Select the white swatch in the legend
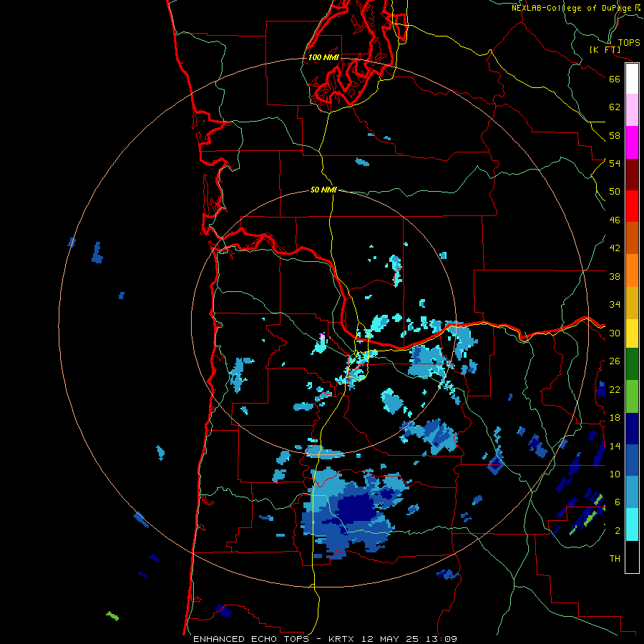The image size is (644, 644). (x=632, y=79)
